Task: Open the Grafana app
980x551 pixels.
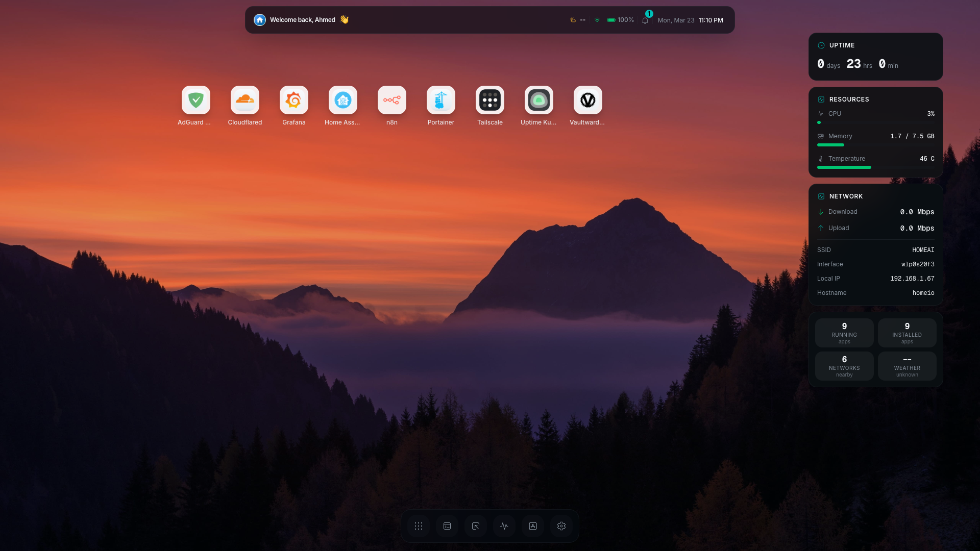Action: point(293,100)
